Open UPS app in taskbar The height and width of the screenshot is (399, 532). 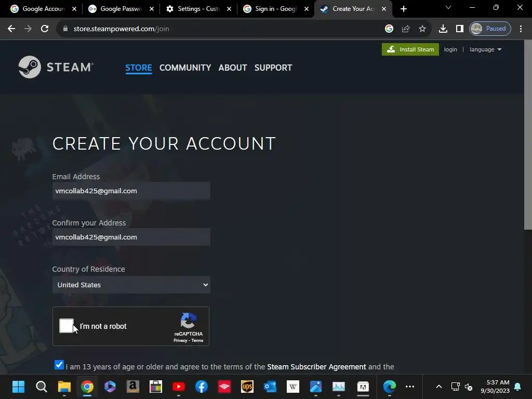247,387
